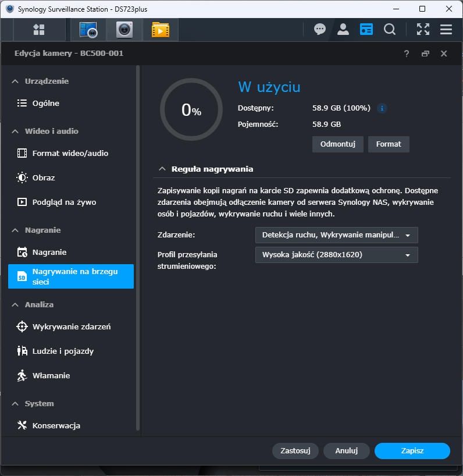
Task: Open the Obraz settings page
Action: coord(71,177)
